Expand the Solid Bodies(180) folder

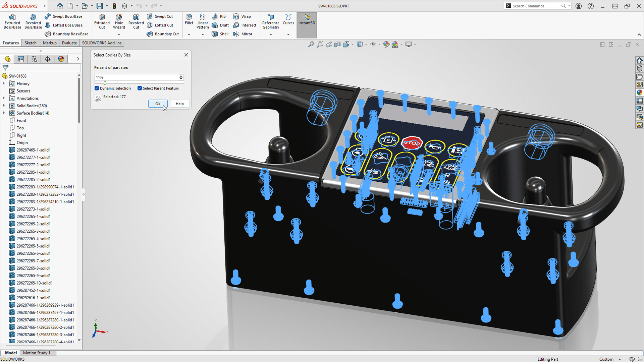(x=4, y=106)
